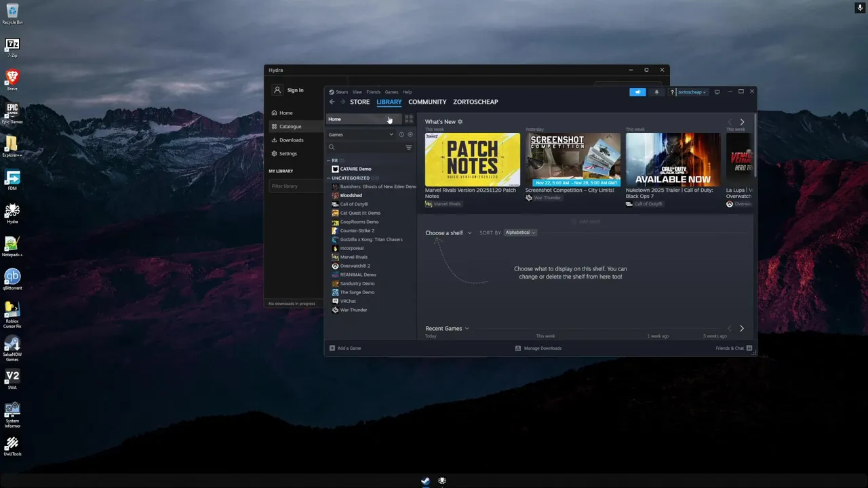
Task: Open the Games filter dropdown
Action: click(361, 134)
